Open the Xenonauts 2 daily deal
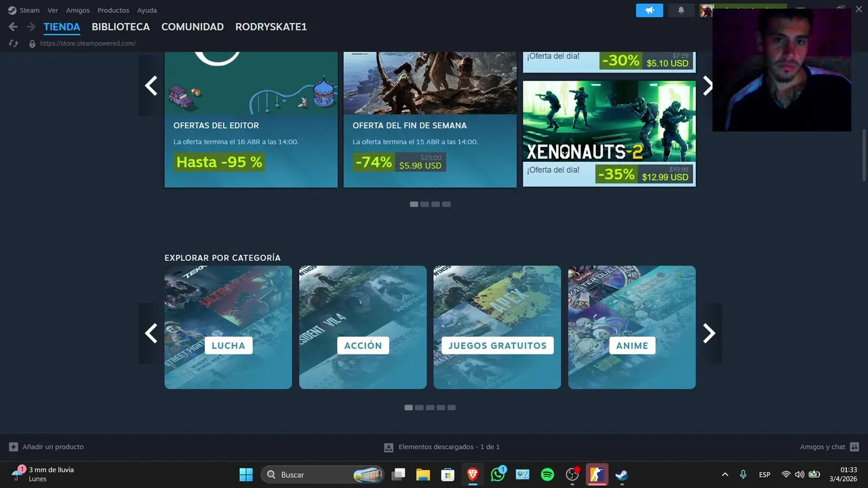 click(x=609, y=134)
